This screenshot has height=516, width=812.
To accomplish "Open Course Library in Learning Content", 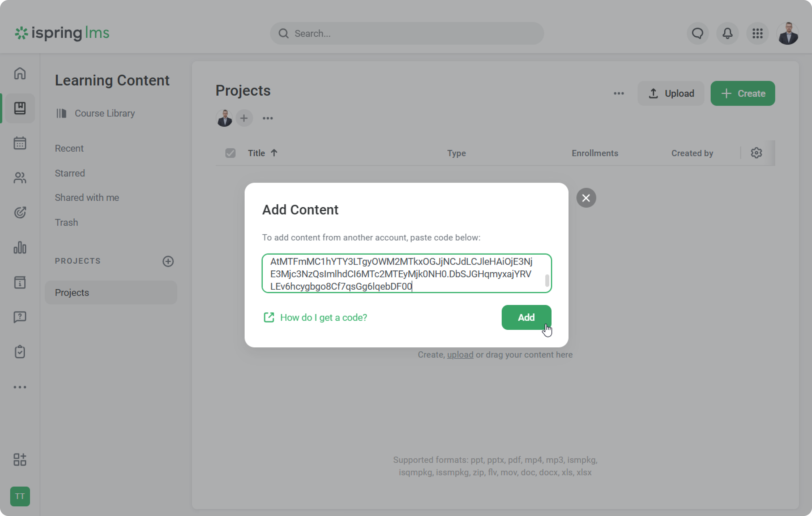I will coord(104,113).
